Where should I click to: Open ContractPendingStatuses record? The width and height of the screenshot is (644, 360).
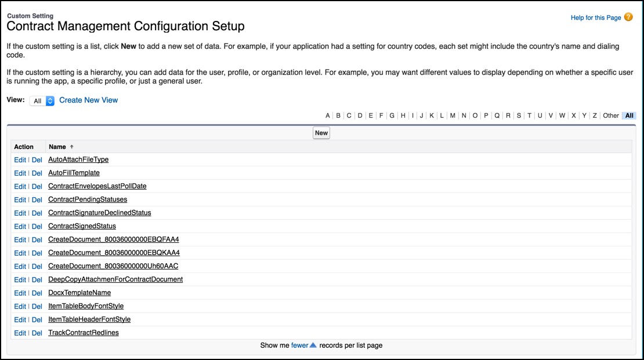click(x=88, y=199)
